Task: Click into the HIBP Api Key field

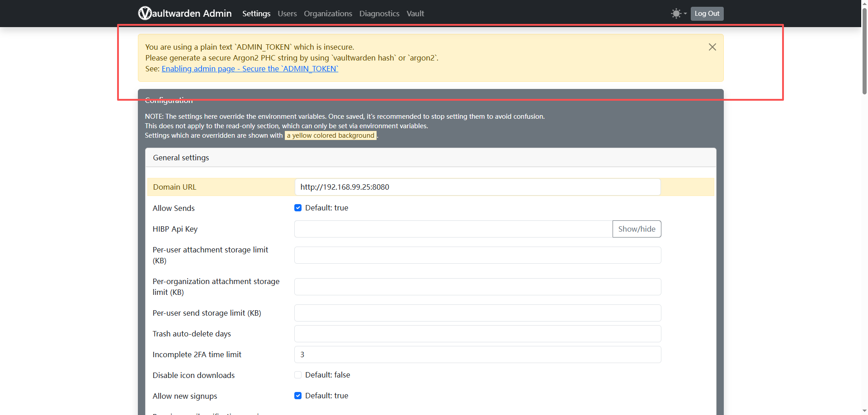Action: (453, 229)
